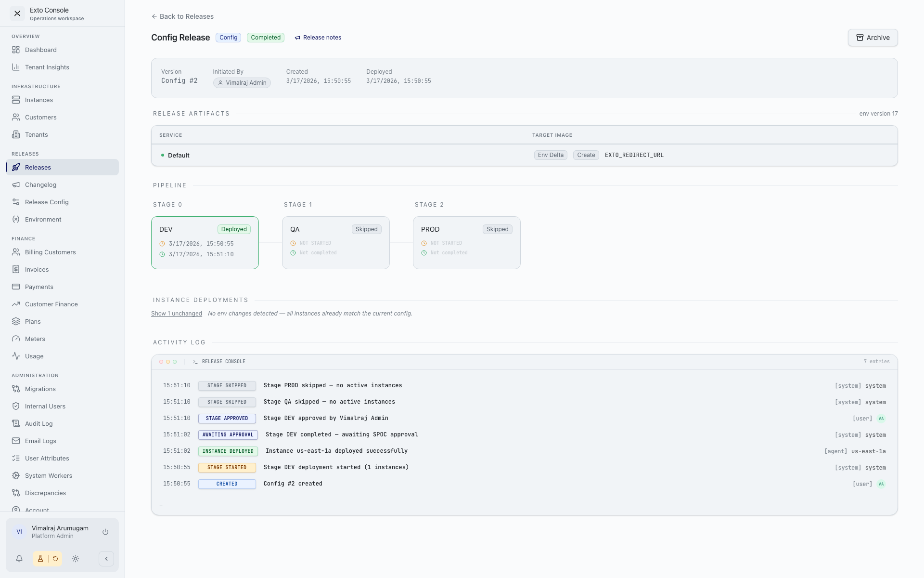This screenshot has height=578, width=924.
Task: Open the User Attributes page
Action: coord(63,459)
